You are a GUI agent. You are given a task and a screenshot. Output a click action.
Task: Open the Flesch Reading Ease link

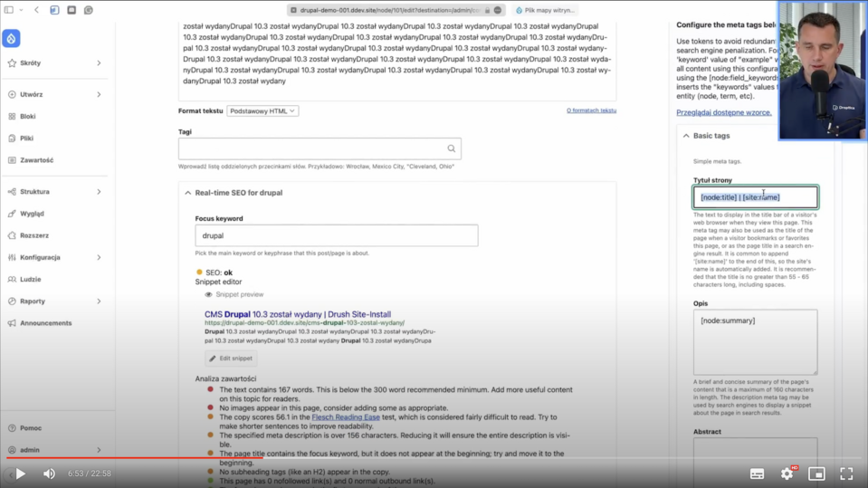(346, 417)
